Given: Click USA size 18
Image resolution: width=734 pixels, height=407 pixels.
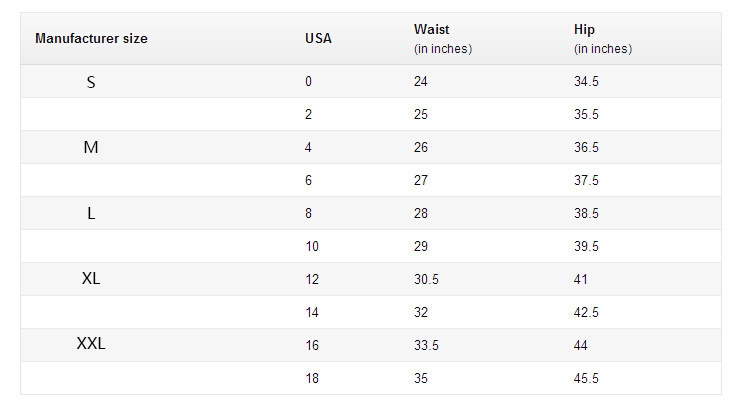Looking at the screenshot, I should tap(311, 379).
